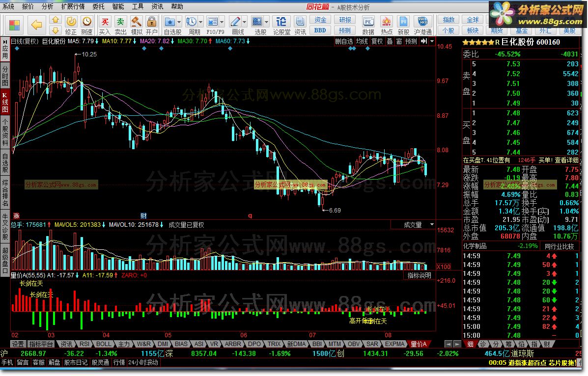Click the 资金 button
588x376 pixels.
(320, 20)
